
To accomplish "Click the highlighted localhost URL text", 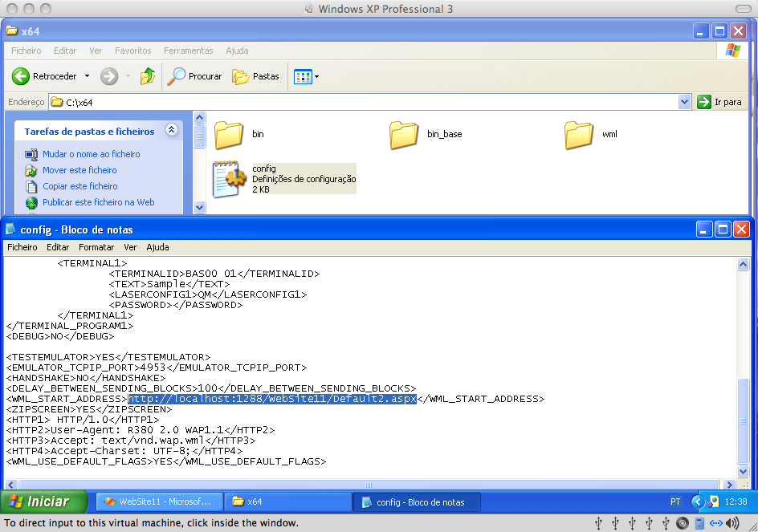I will click(272, 399).
